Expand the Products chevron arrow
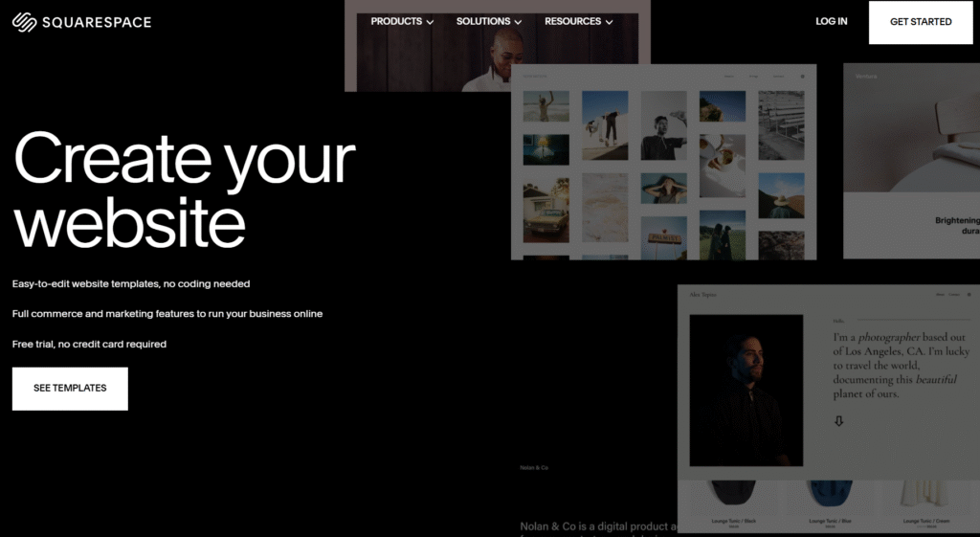The height and width of the screenshot is (537, 980). [430, 22]
